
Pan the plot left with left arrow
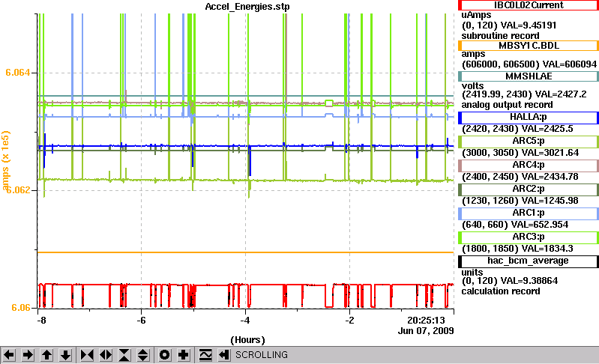point(9,355)
